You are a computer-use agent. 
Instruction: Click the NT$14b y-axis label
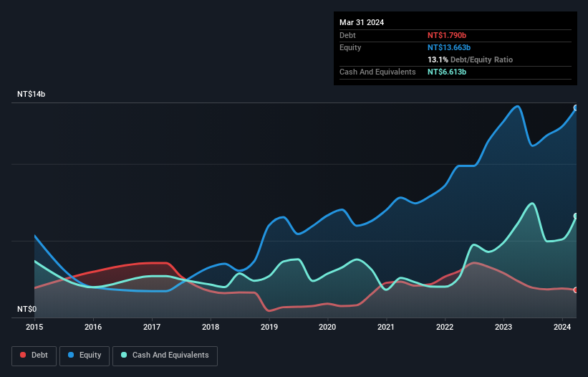(31, 94)
